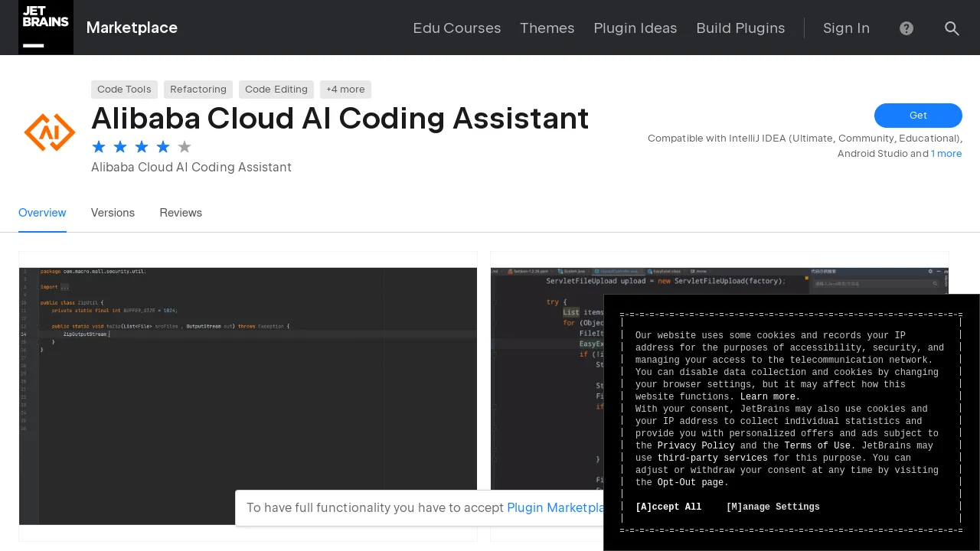Screen dimensions: 980x551
Task: Switch to the Versions tab
Action: [113, 213]
